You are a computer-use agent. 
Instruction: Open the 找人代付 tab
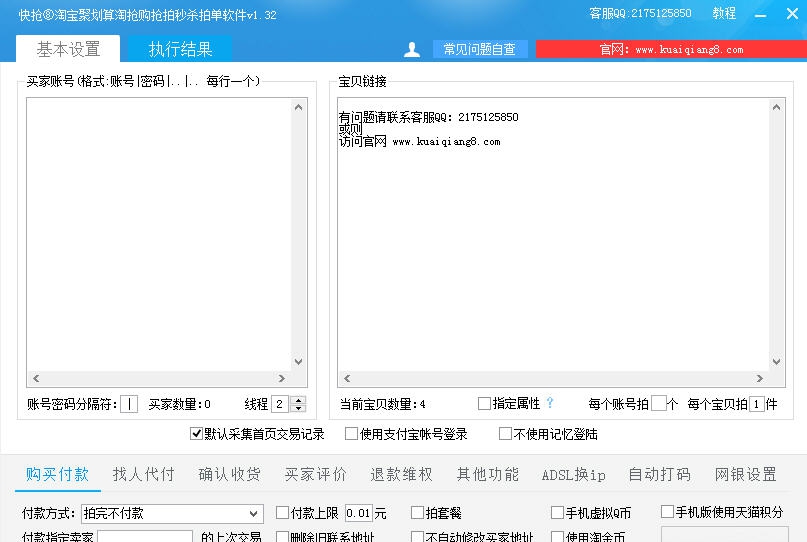143,474
